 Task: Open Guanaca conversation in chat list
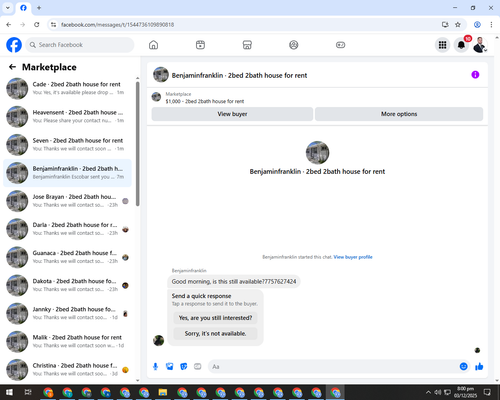pos(67,257)
